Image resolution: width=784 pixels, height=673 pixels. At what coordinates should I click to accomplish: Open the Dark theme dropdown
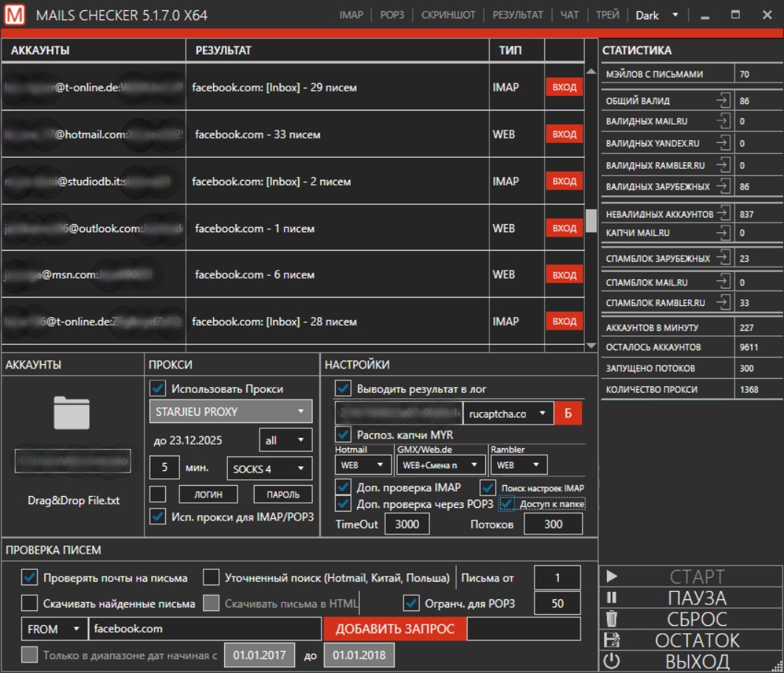pos(657,15)
